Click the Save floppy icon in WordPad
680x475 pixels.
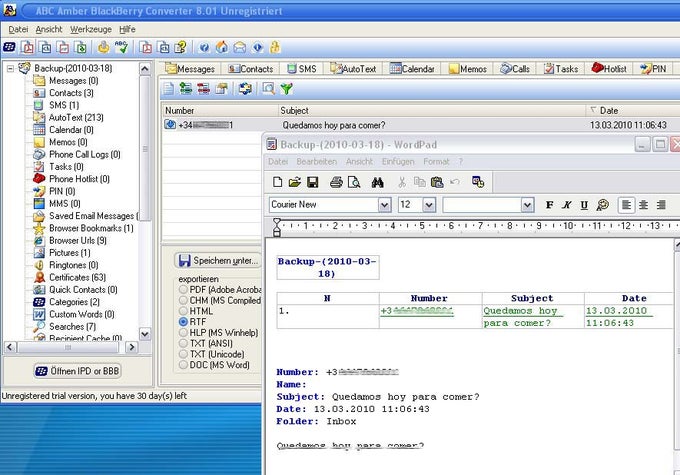(x=313, y=182)
